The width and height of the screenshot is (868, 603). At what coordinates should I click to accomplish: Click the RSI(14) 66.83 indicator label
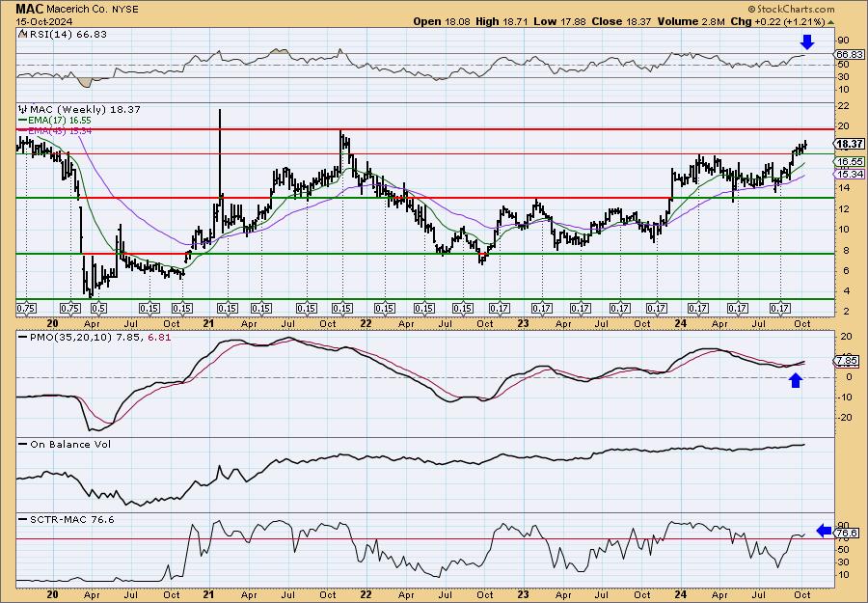pyautogui.click(x=68, y=34)
